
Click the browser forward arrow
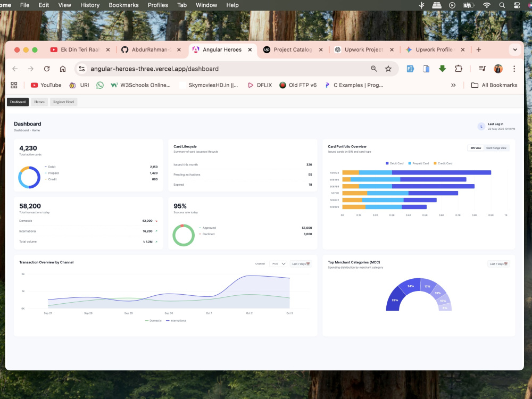pyautogui.click(x=31, y=69)
